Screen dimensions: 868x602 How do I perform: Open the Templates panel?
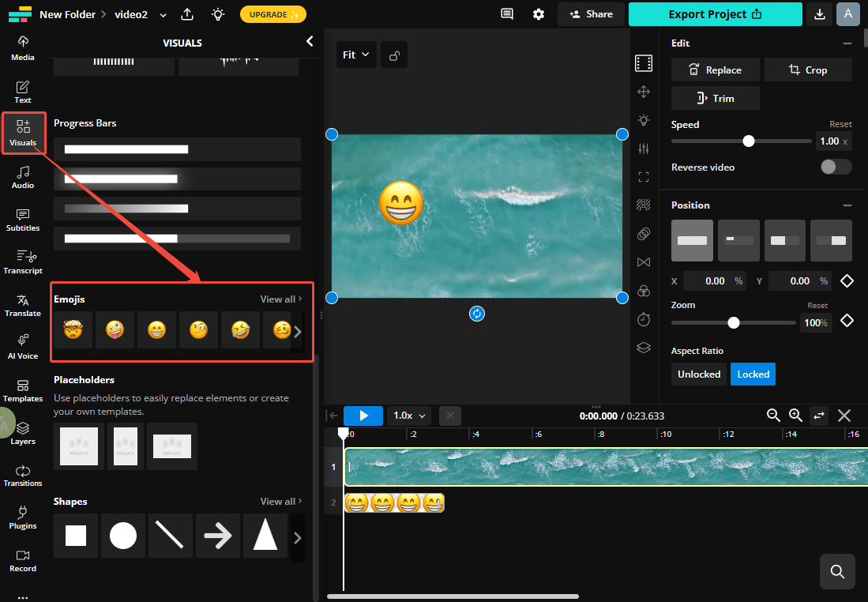[22, 390]
